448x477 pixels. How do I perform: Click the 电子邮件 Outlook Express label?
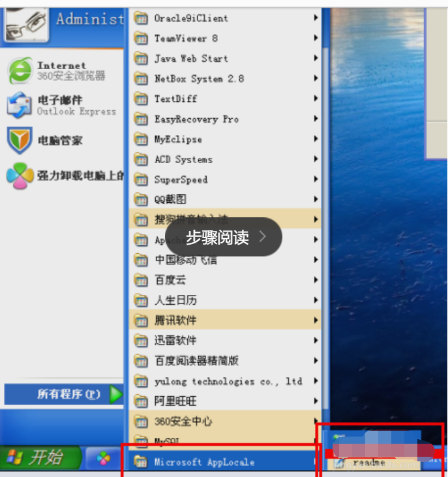coord(76,105)
